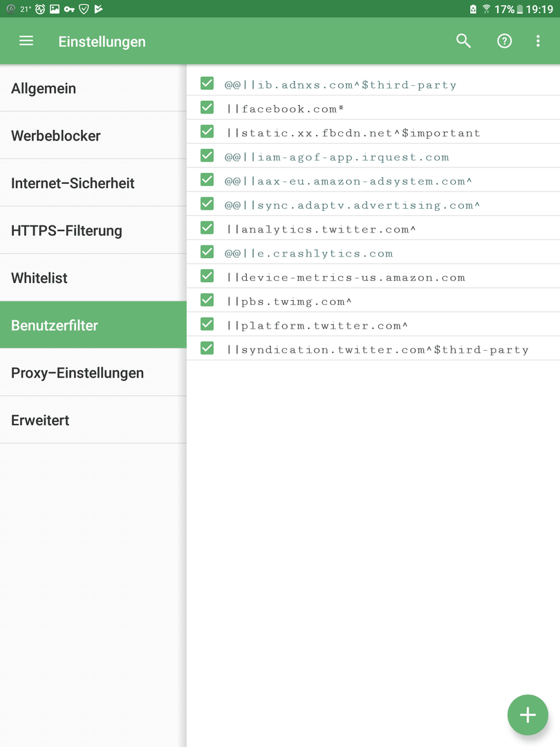Toggle the ||platform.twitter.com^ checkbox
Image resolution: width=560 pixels, height=747 pixels.
[x=207, y=324]
